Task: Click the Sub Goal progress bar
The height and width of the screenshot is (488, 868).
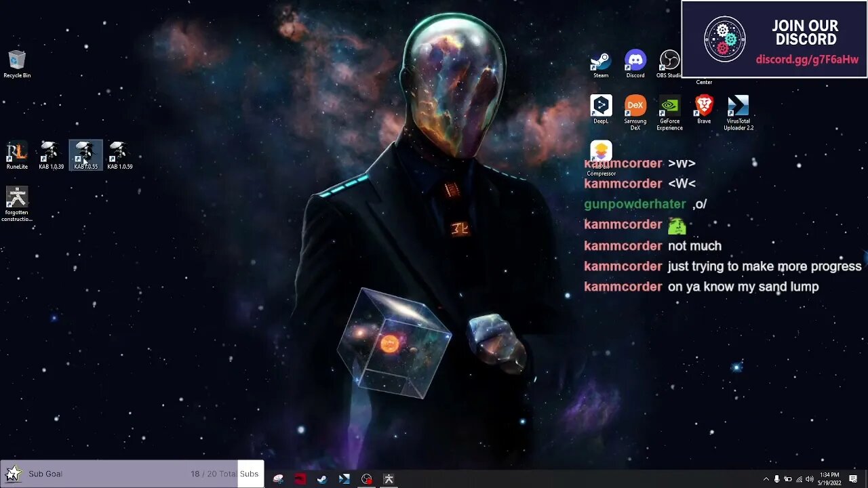Action: [132, 474]
